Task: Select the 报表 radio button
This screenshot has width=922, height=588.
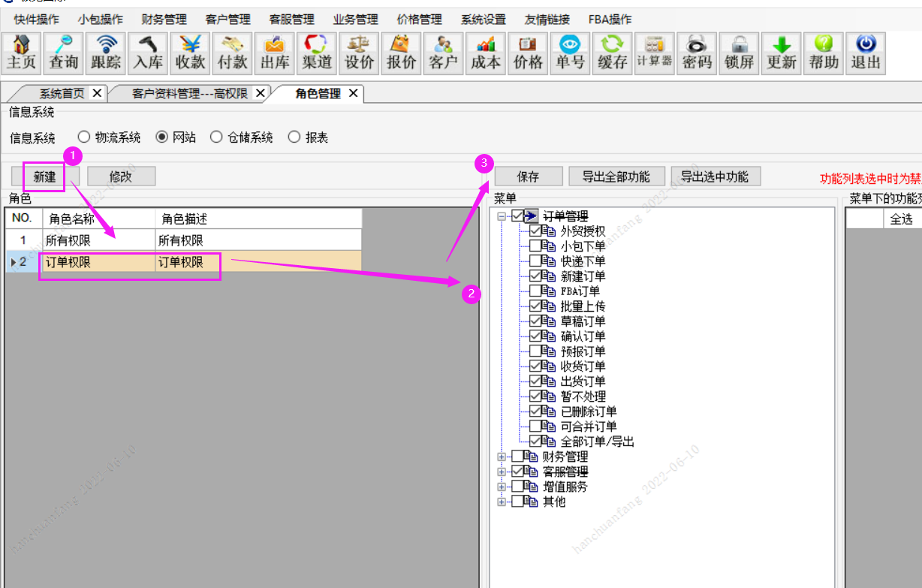Action: pos(294,137)
